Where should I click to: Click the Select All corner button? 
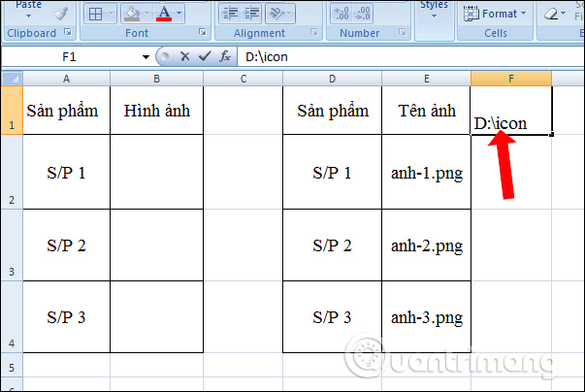[x=12, y=79]
